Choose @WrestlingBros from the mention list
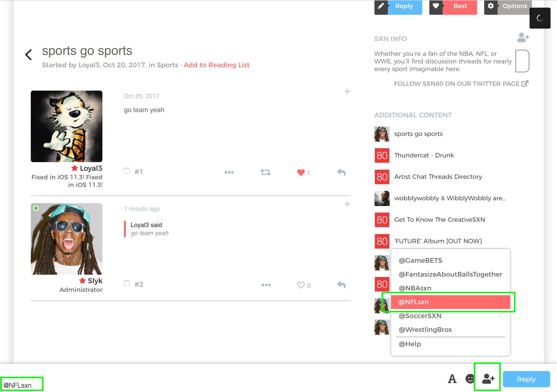This screenshot has width=557, height=392. point(450,330)
